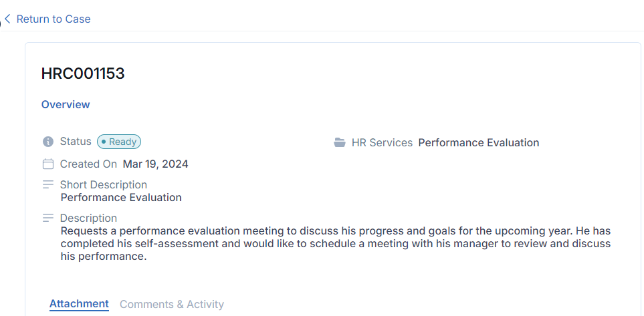This screenshot has height=316, width=644.
Task: Click the lines icon beside Description
Action: pos(48,218)
